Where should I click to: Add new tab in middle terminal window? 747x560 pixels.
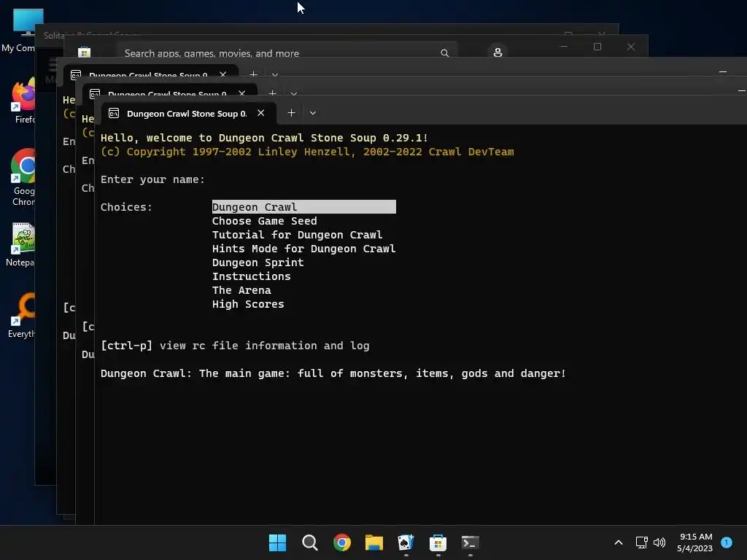click(273, 93)
